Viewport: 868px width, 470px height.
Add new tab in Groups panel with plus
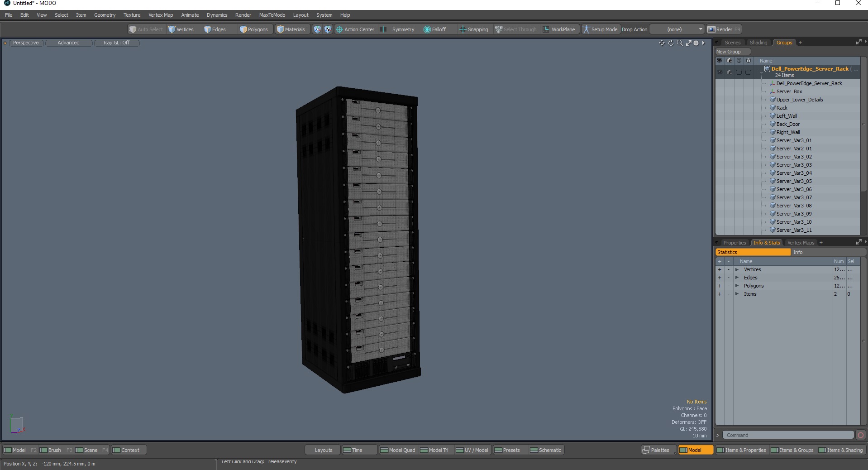[800, 43]
